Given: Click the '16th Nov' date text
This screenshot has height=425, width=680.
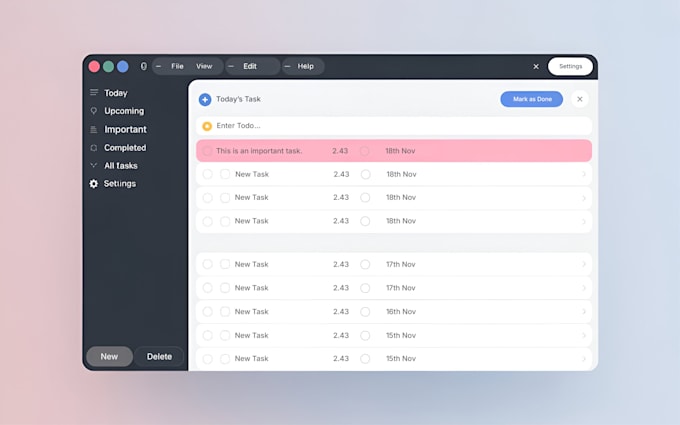Looking at the screenshot, I should (x=401, y=311).
